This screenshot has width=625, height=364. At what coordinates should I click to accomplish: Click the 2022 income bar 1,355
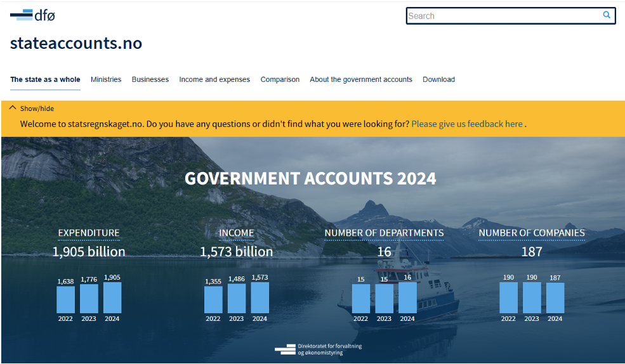213,299
